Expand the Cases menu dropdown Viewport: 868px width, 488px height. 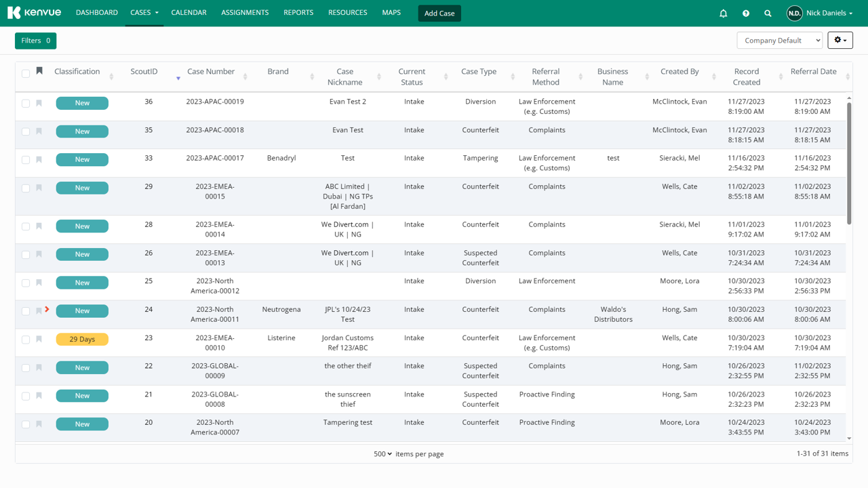(144, 12)
